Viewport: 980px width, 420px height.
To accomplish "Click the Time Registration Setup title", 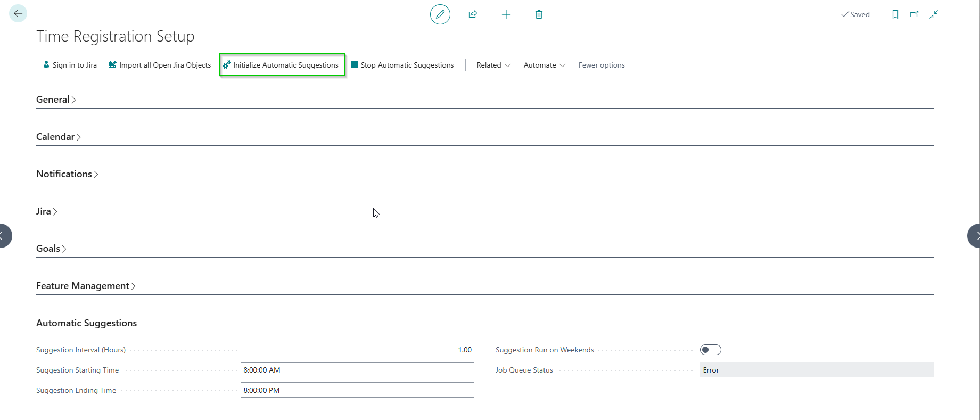I will click(116, 36).
